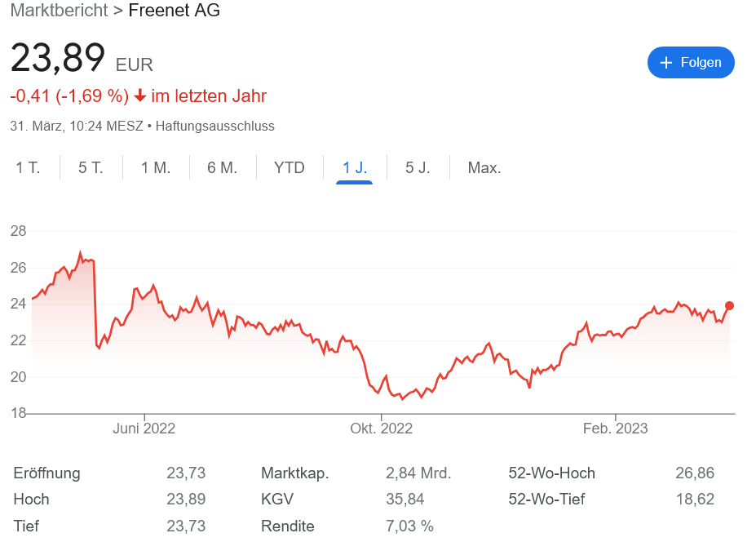
Task: Click the Feb. 2023 axis label
Action: point(615,429)
